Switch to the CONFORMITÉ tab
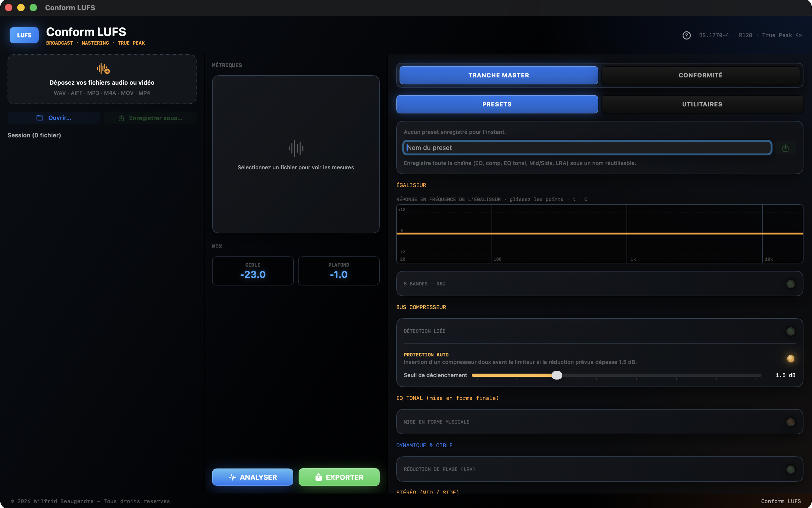The image size is (812, 508). click(701, 75)
